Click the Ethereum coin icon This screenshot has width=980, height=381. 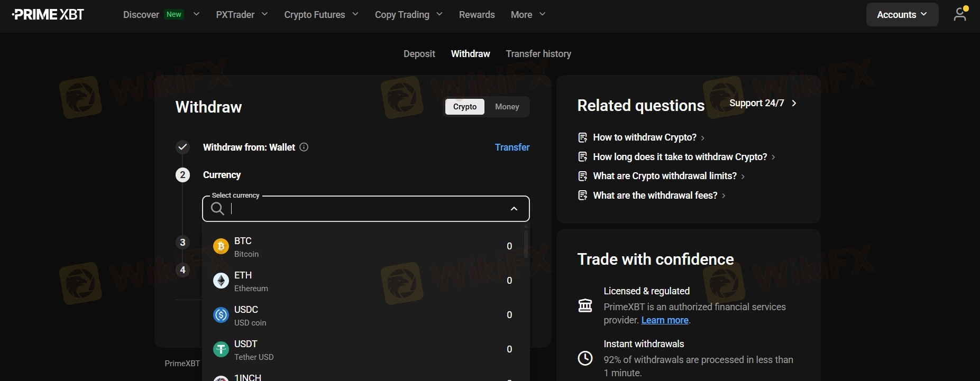(x=221, y=281)
